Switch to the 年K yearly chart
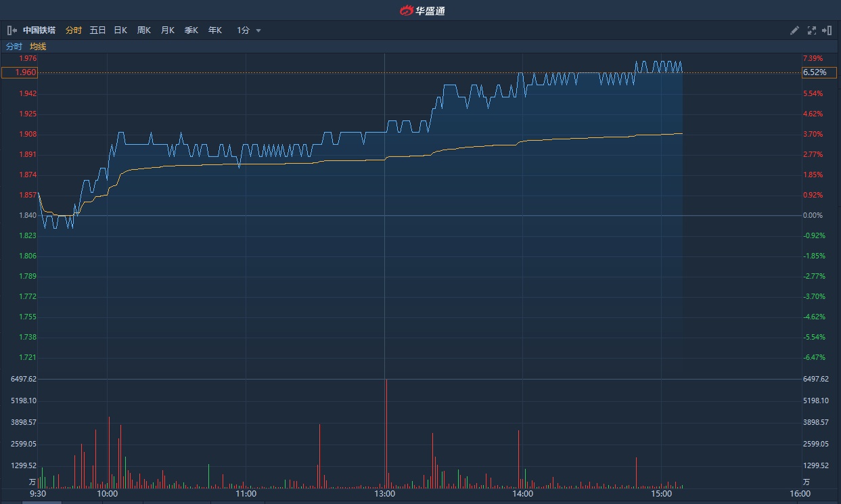This screenshot has width=841, height=504. pos(215,30)
